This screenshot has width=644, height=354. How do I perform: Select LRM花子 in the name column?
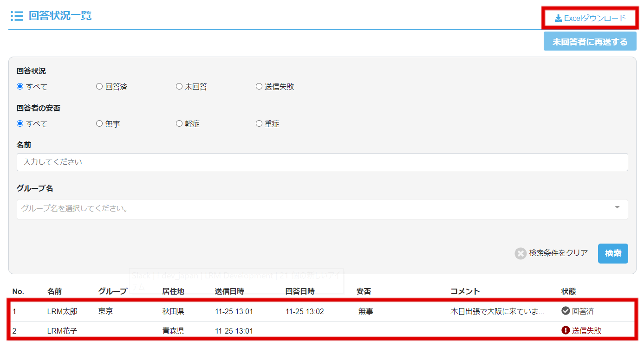click(62, 331)
